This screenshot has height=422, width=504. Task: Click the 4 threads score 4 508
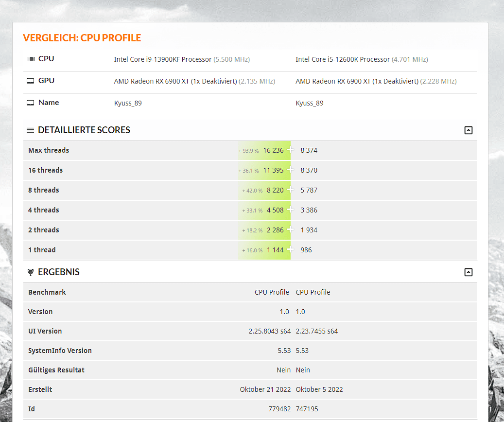click(x=275, y=210)
